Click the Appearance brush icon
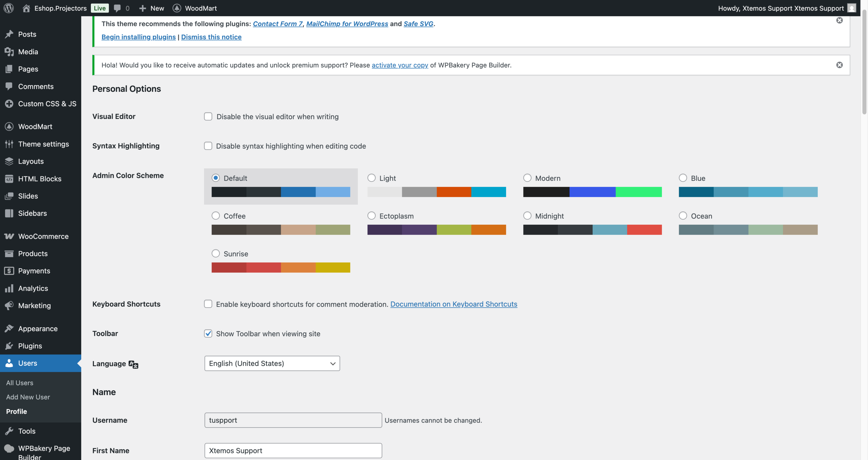The image size is (868, 460). click(9, 328)
